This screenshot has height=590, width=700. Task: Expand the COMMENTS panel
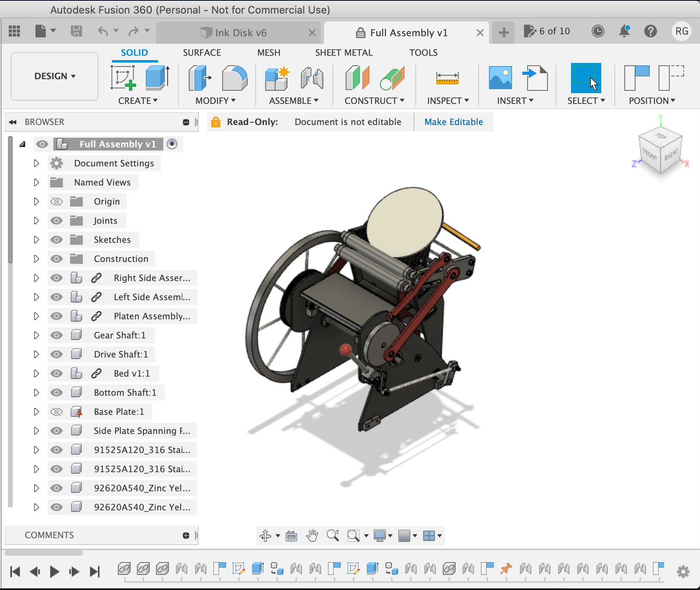click(x=186, y=535)
